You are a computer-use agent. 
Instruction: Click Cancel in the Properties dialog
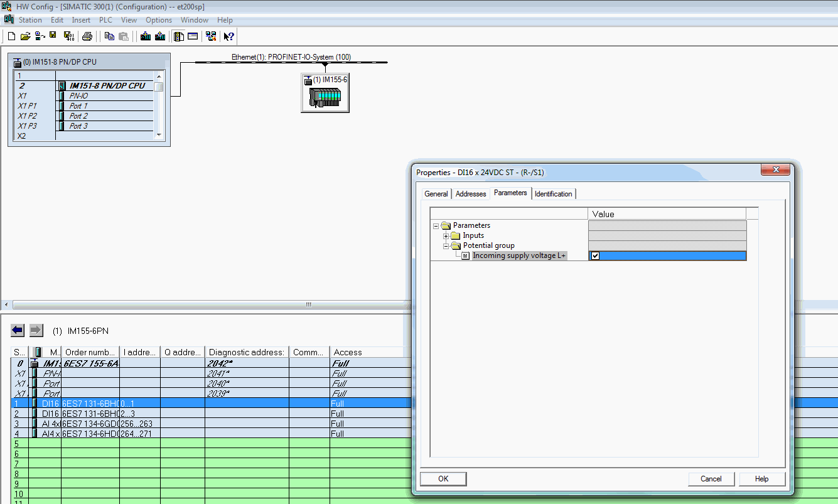click(711, 479)
